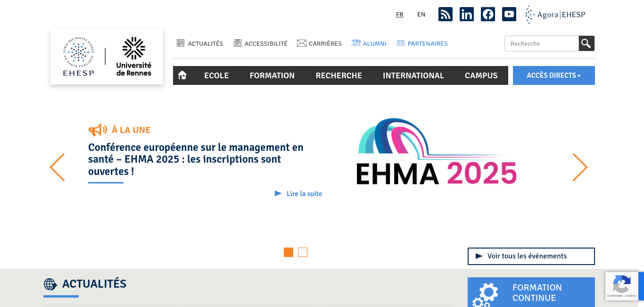Open the Campus menu
Image resolution: width=644 pixels, height=307 pixels.
click(481, 75)
